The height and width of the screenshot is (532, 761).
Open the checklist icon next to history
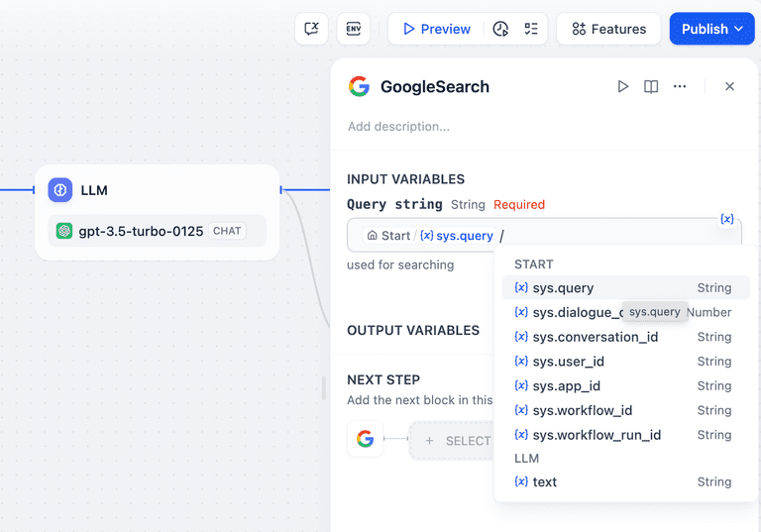tap(531, 29)
